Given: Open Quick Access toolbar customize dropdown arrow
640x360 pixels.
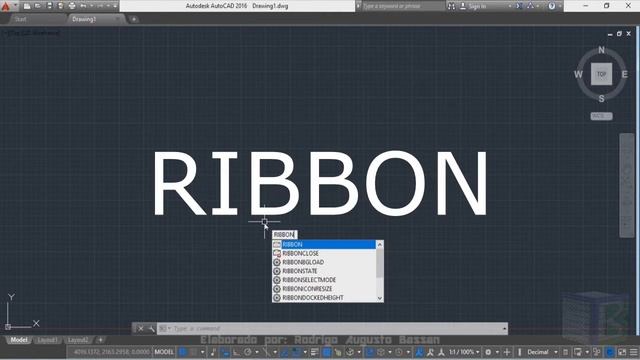Looking at the screenshot, I should (x=115, y=6).
